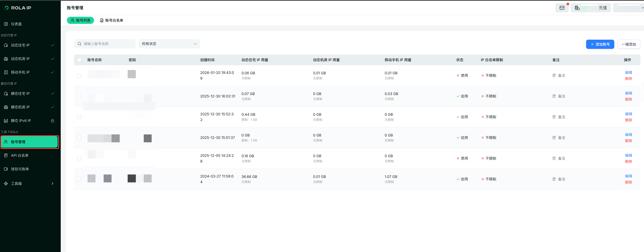Click 删除 for the 2025-12-05 account

628,161
